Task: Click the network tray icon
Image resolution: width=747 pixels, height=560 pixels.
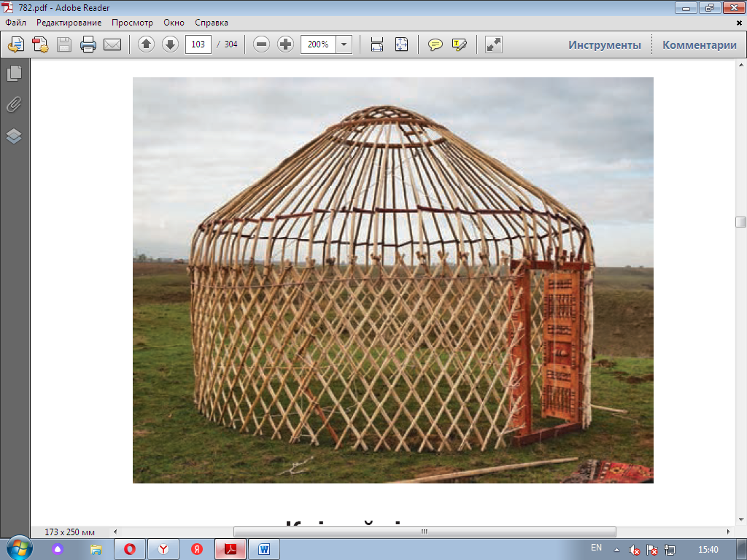Action: point(670,550)
